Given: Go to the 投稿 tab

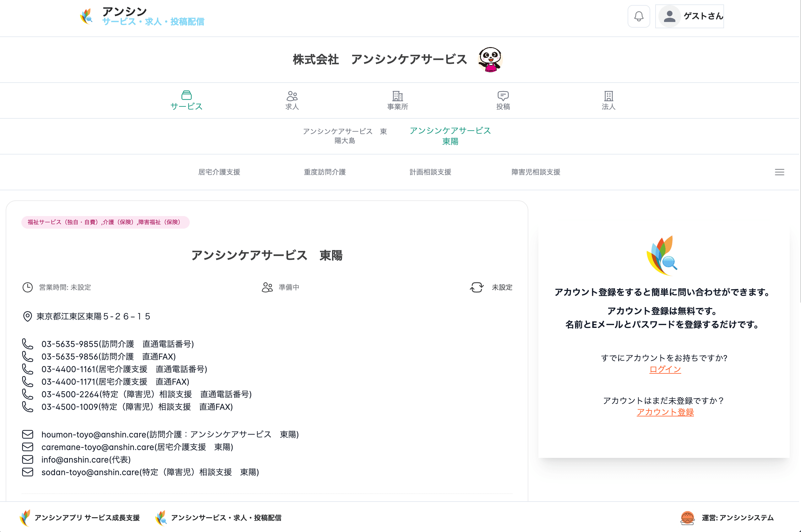Looking at the screenshot, I should pyautogui.click(x=503, y=100).
